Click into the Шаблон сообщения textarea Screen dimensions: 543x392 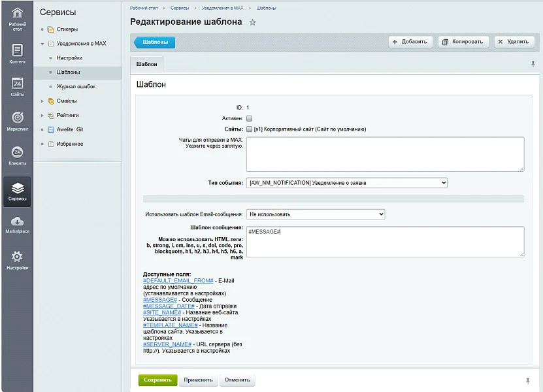pos(385,242)
